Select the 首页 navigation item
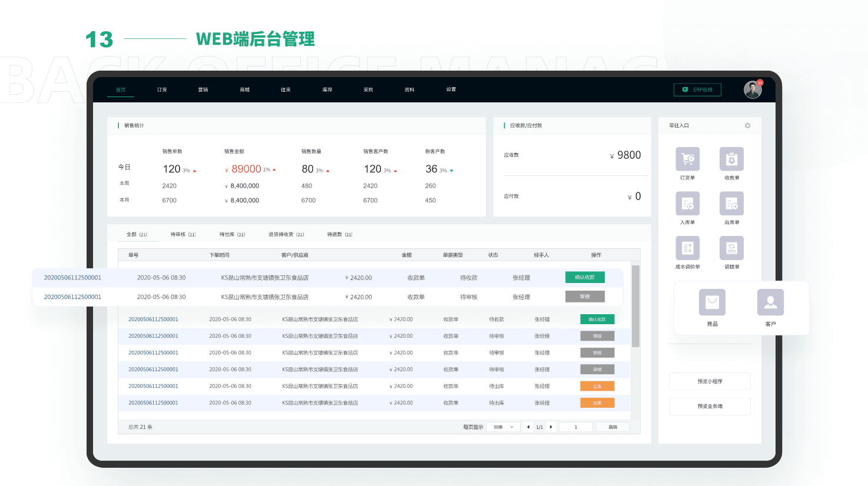 pyautogui.click(x=121, y=89)
